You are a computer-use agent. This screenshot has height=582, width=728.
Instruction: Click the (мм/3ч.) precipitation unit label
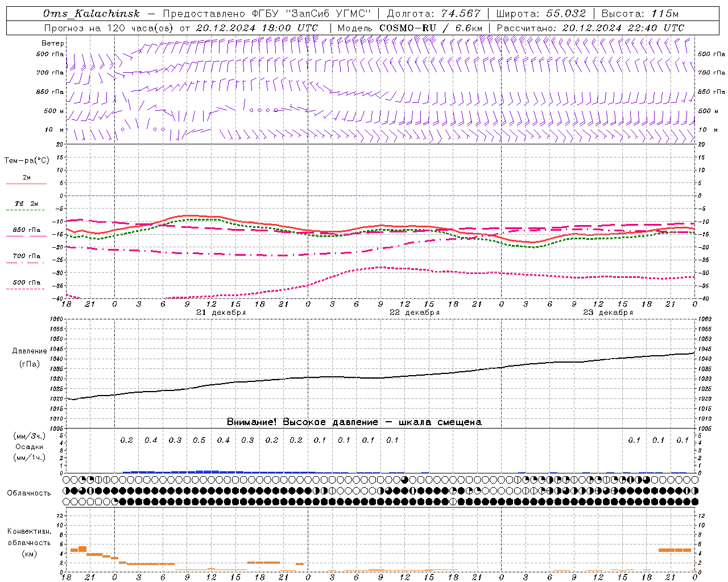click(x=30, y=436)
